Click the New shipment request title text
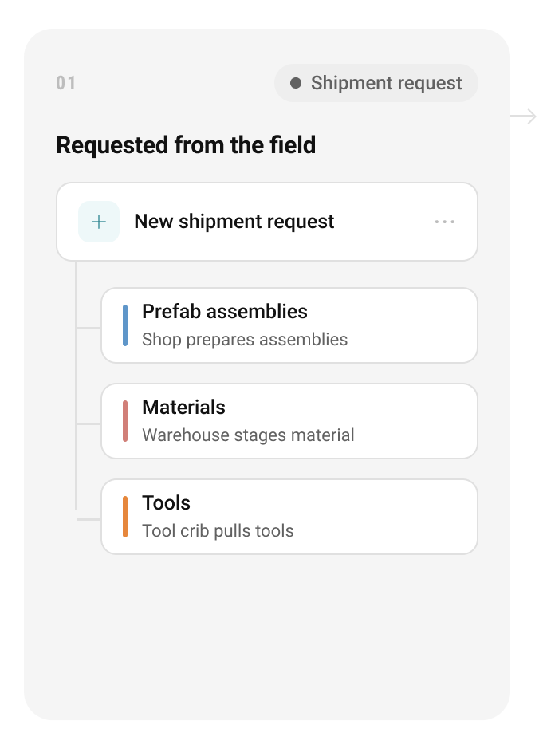Viewport: 539px width, 756px height. click(x=234, y=222)
